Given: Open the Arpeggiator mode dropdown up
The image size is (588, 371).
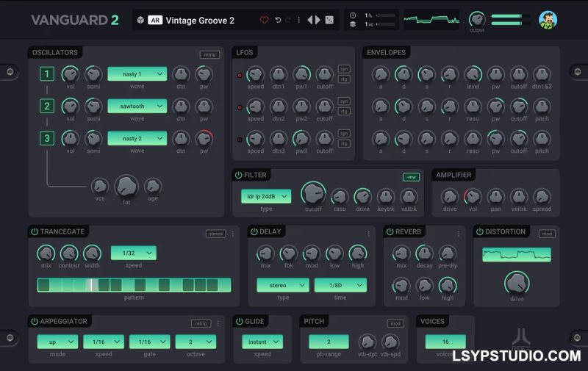Looking at the screenshot, I should tap(57, 342).
